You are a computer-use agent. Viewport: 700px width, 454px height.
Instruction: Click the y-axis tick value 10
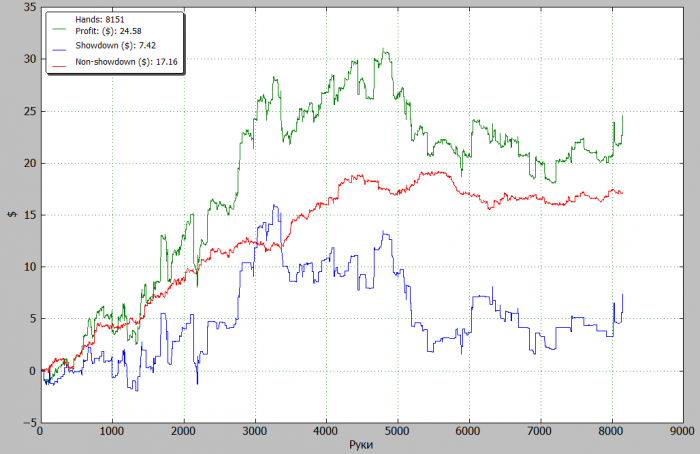(x=30, y=267)
